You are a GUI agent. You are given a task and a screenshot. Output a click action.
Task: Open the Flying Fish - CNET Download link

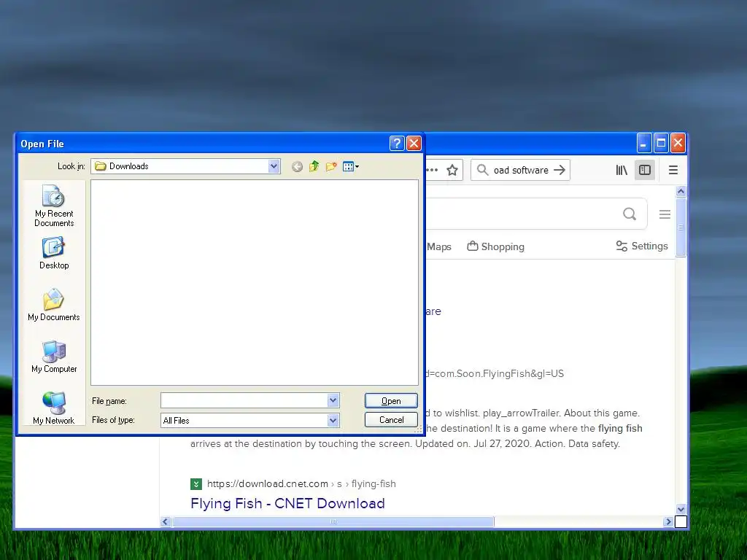[287, 503]
